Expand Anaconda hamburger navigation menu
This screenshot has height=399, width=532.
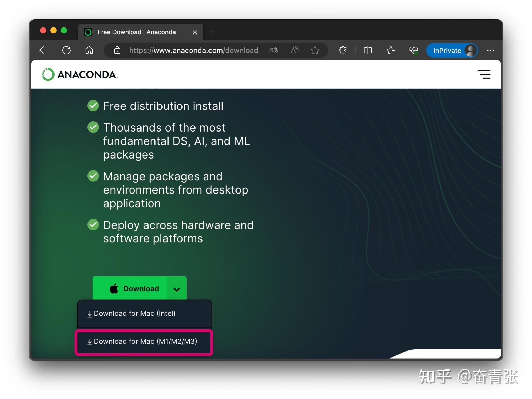pyautogui.click(x=484, y=74)
